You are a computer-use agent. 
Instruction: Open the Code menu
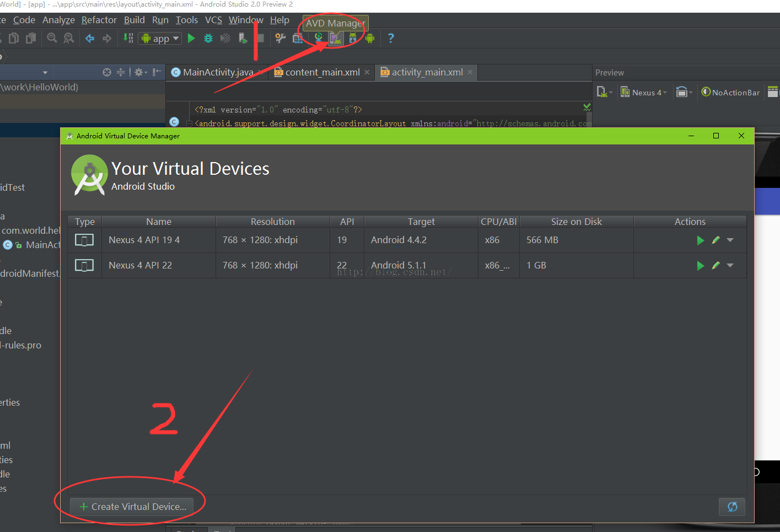coord(24,20)
